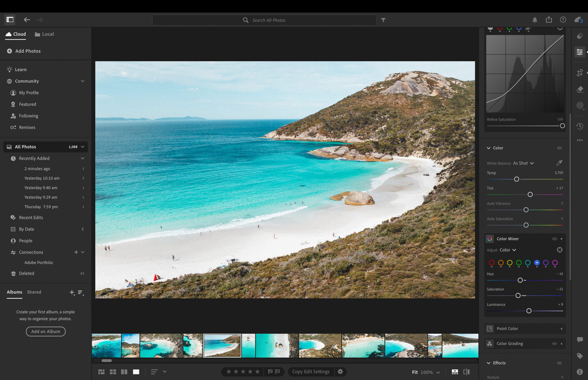The height and width of the screenshot is (380, 588).
Task: Switch to the Local tab
Action: [44, 34]
